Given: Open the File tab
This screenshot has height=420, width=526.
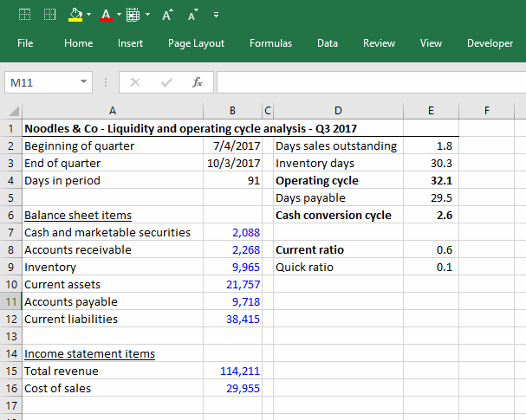Looking at the screenshot, I should tap(25, 43).
